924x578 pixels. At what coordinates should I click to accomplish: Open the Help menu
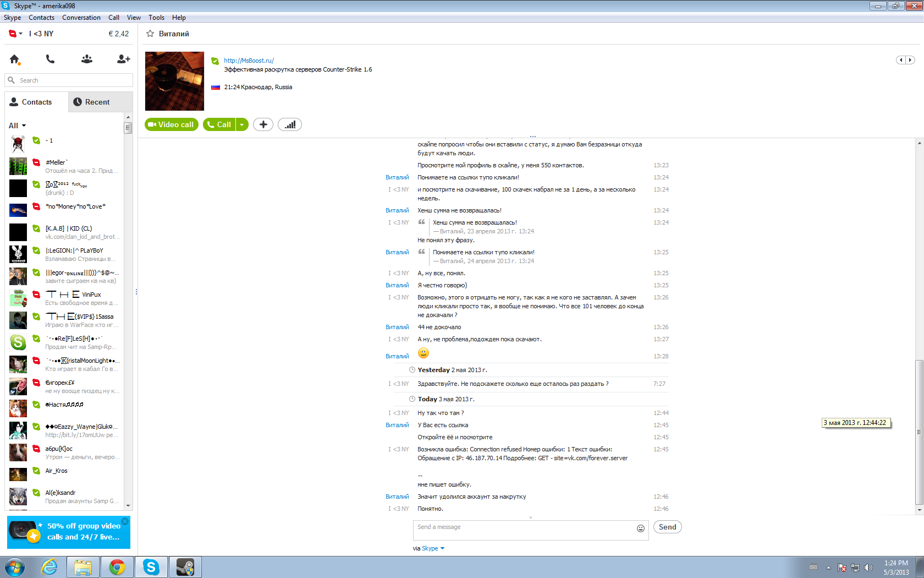(x=179, y=18)
